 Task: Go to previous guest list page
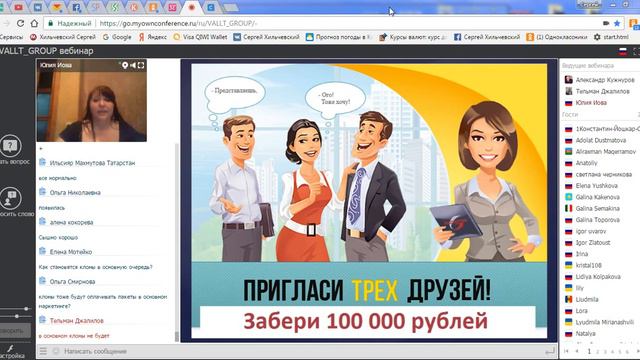577,351
